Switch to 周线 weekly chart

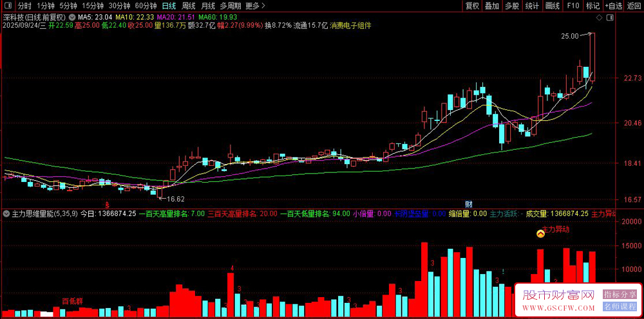pos(189,6)
